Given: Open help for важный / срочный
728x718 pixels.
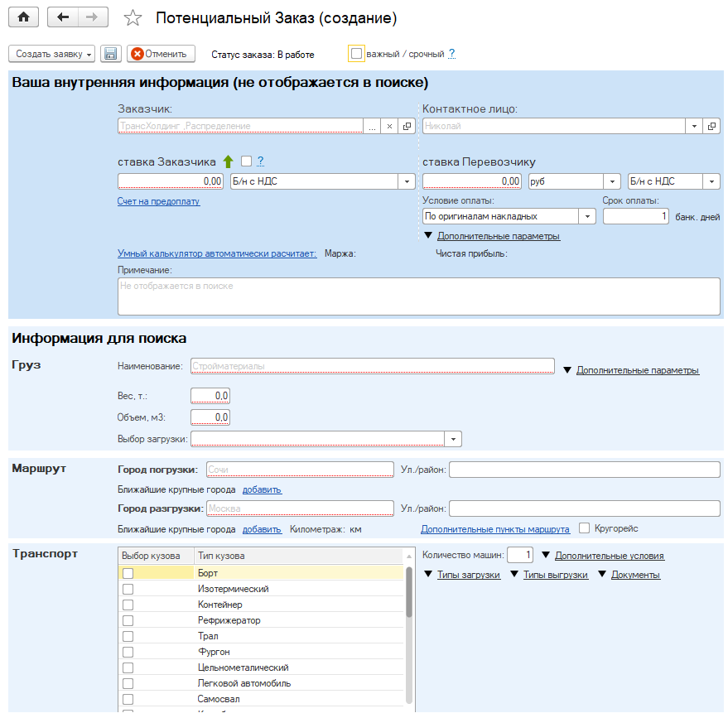Looking at the screenshot, I should [x=451, y=54].
